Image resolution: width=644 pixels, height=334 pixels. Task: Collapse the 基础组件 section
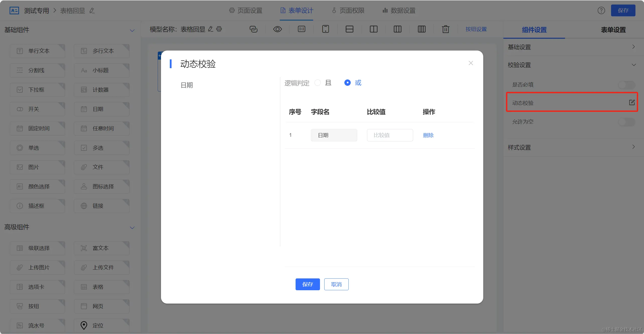[132, 30]
